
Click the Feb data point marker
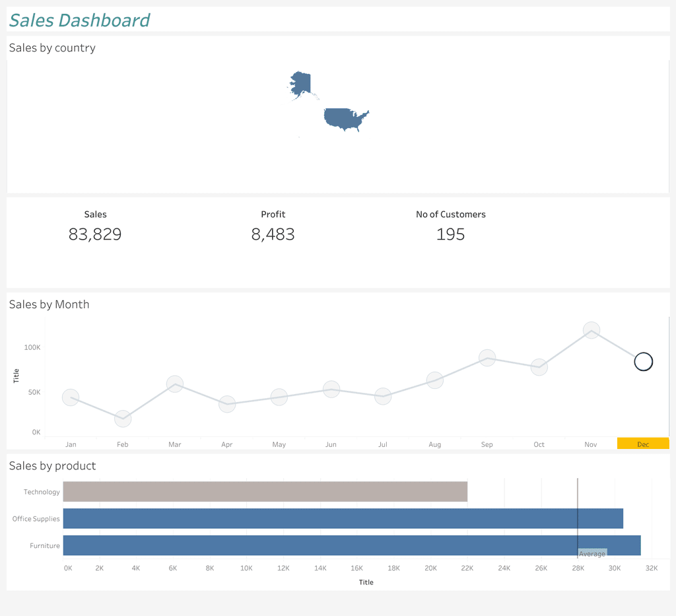coord(123,419)
